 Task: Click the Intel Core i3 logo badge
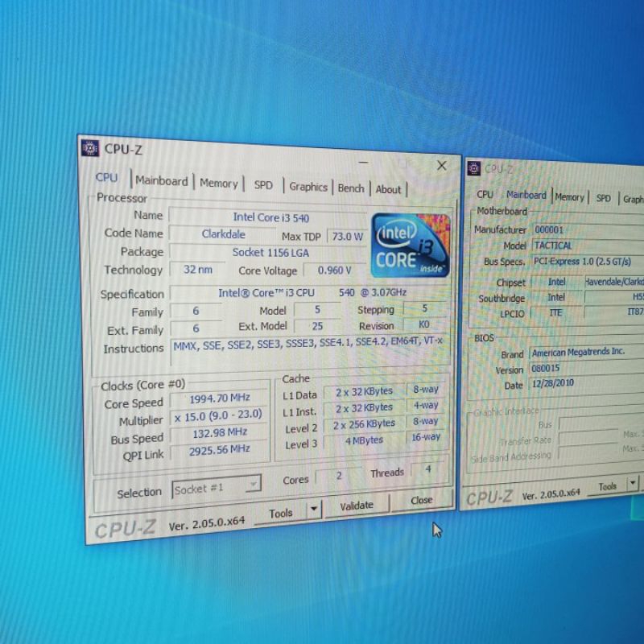click(x=411, y=246)
